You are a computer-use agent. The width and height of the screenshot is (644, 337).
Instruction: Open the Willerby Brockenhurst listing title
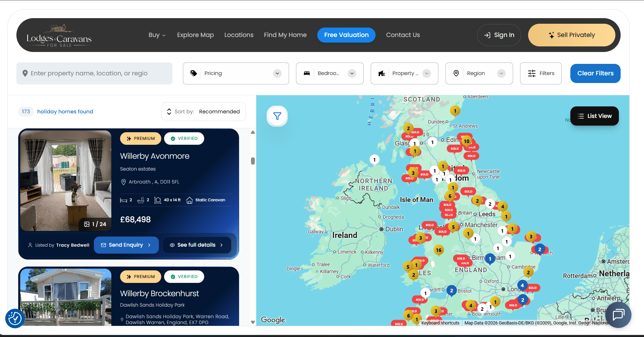click(160, 293)
